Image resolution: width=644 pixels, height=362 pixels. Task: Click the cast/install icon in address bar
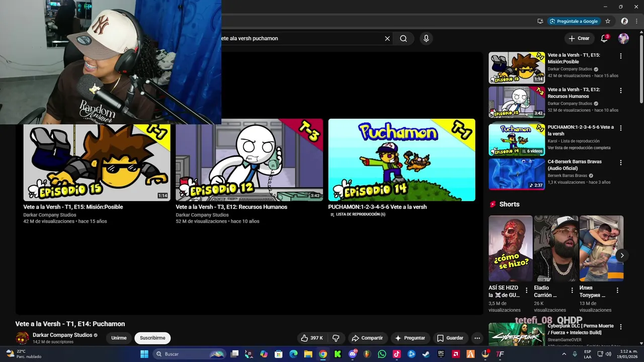coord(540,21)
